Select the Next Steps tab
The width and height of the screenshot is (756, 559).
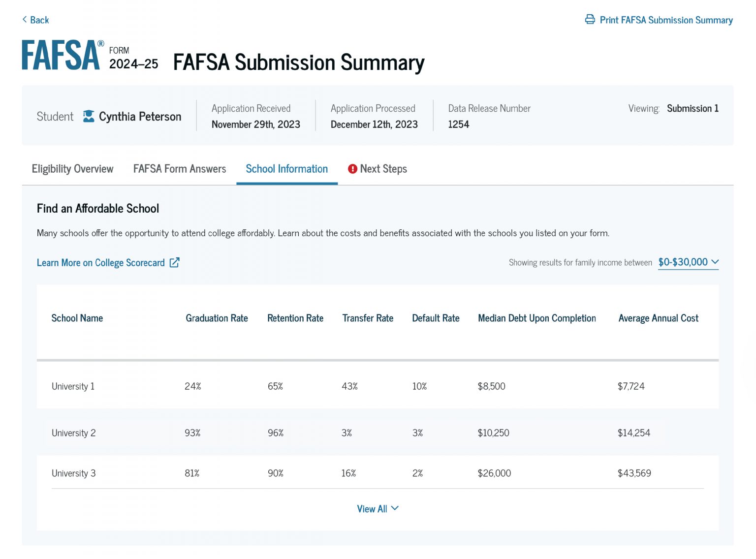click(383, 168)
